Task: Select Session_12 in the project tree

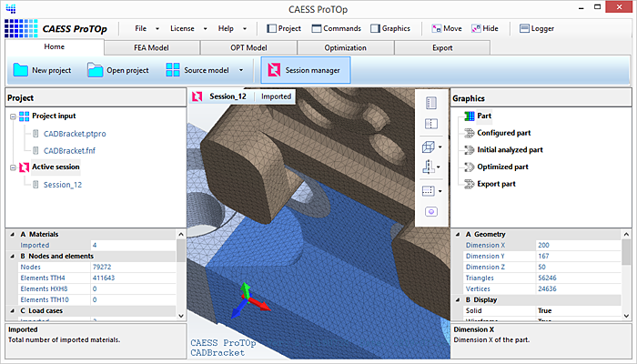Action: coord(63,185)
